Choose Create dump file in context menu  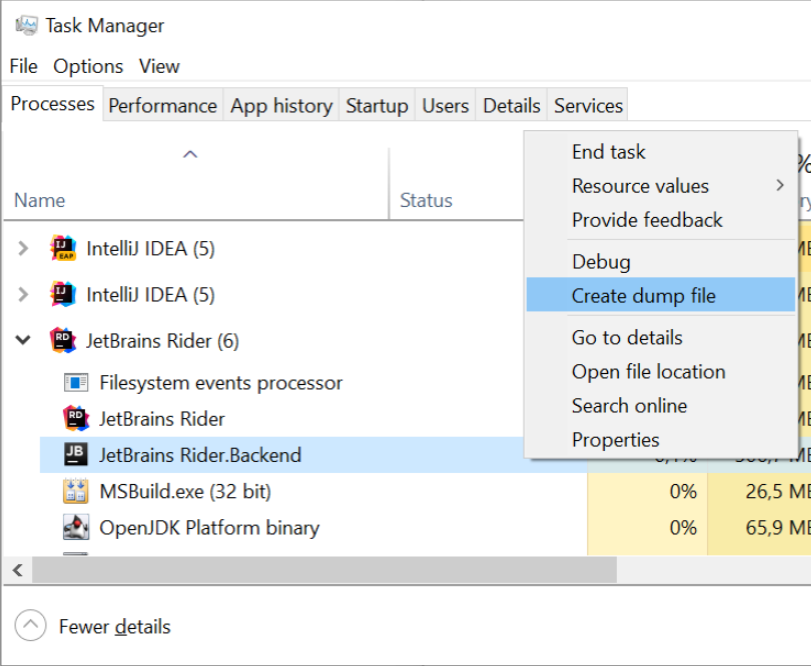pos(660,295)
